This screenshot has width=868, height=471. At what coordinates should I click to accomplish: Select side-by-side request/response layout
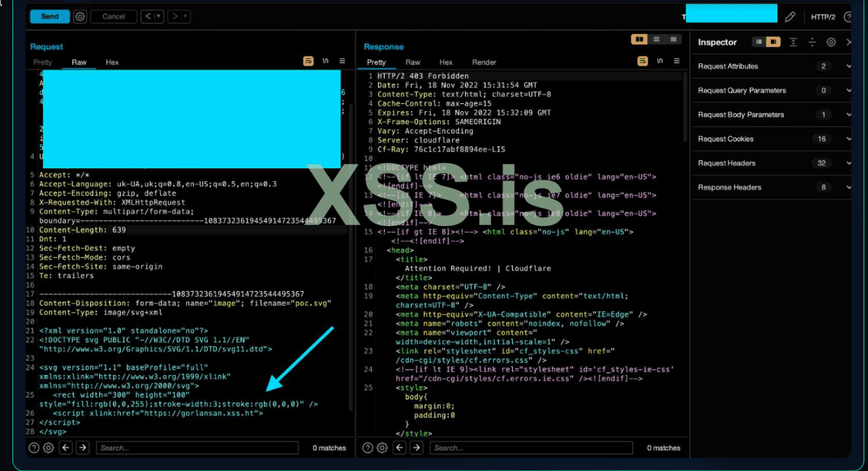pyautogui.click(x=640, y=40)
